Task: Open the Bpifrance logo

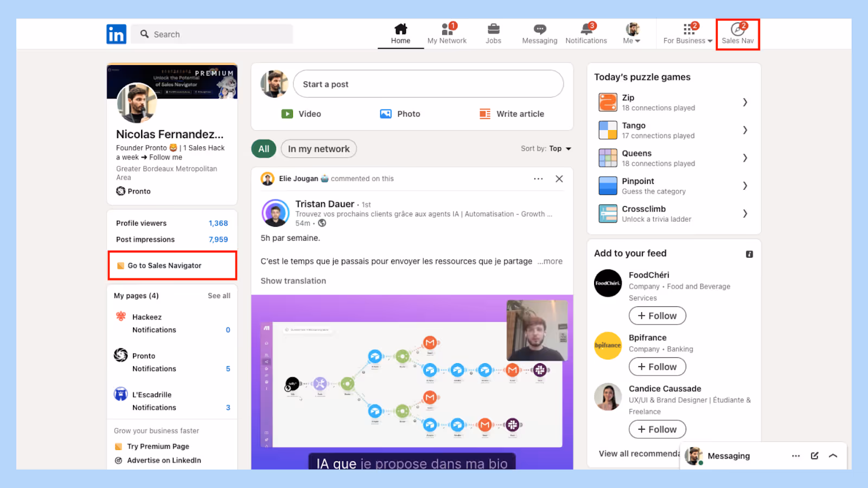Action: (x=608, y=345)
